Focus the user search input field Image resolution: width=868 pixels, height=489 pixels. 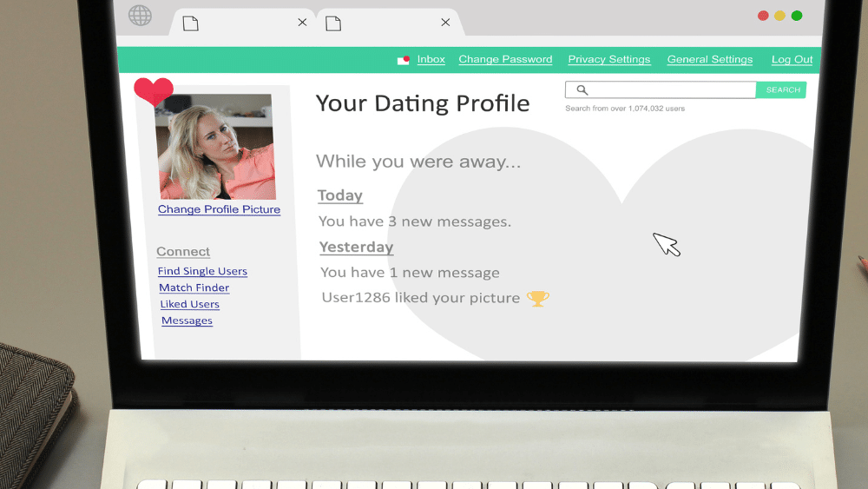[661, 89]
